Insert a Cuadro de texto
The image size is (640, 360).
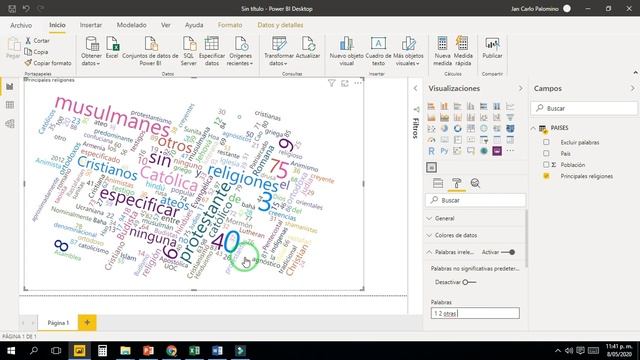pos(378,51)
